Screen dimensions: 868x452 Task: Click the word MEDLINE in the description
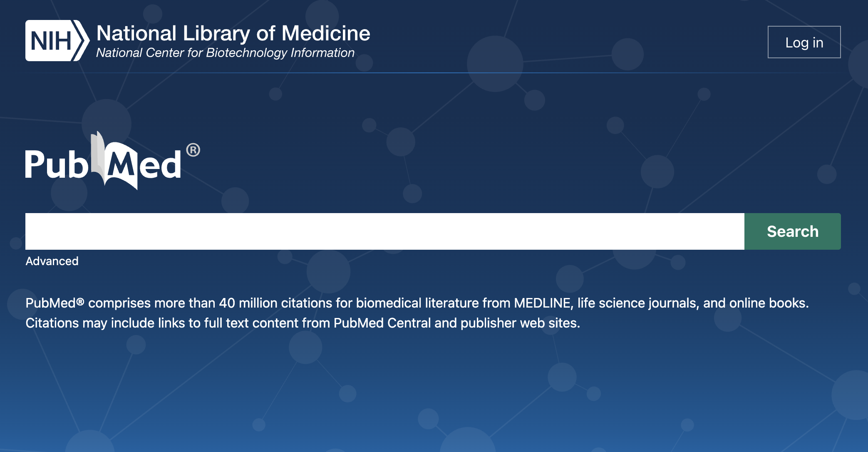pyautogui.click(x=542, y=303)
